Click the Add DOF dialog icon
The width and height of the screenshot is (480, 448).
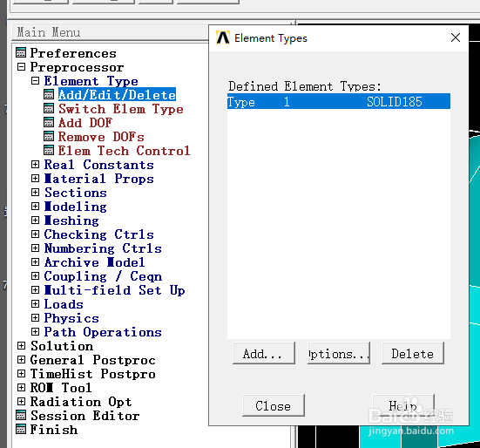pyautogui.click(x=49, y=122)
